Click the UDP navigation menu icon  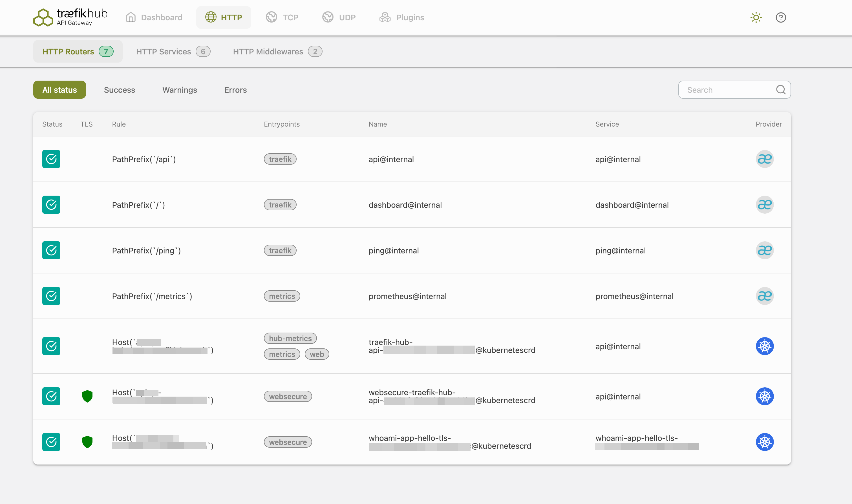(328, 17)
